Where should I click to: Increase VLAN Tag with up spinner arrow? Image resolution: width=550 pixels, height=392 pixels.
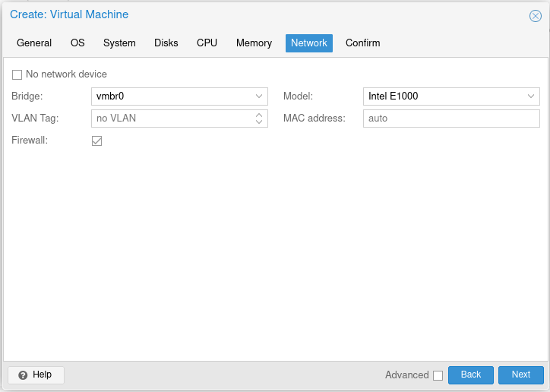tap(259, 115)
